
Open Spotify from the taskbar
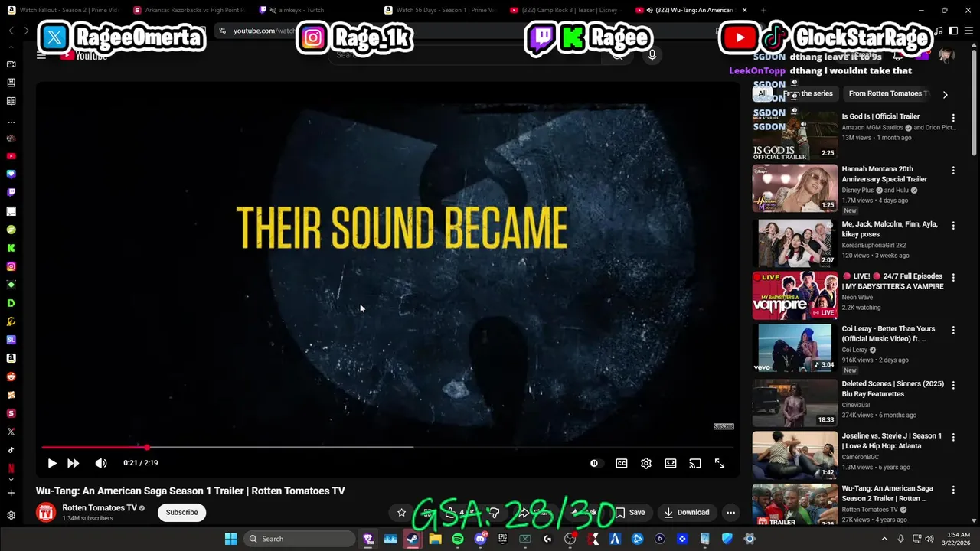[x=458, y=539]
